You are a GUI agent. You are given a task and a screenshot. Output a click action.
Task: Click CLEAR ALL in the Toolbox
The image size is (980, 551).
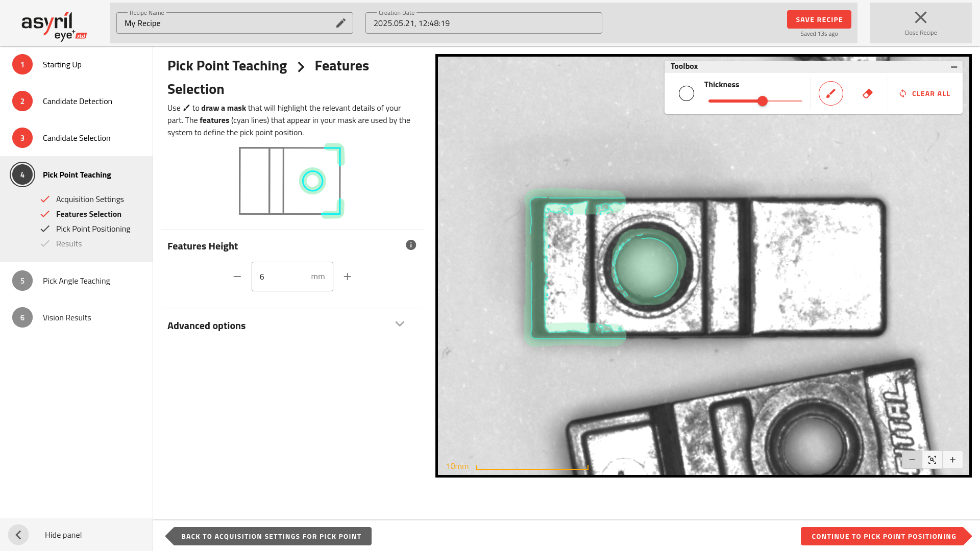(924, 93)
